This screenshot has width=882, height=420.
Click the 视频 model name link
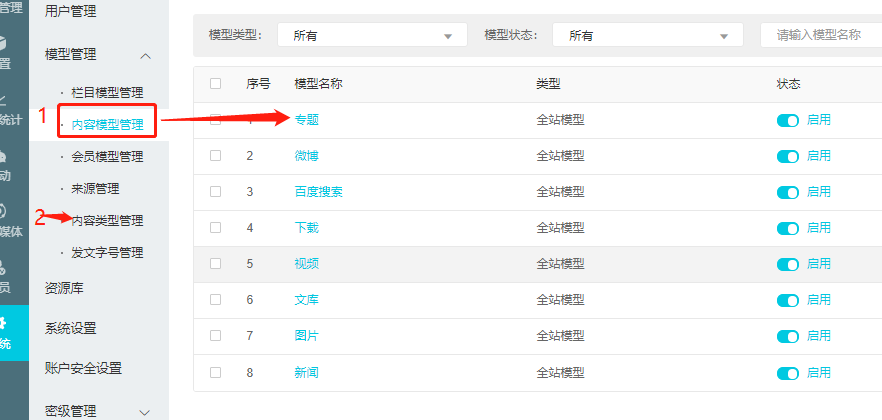pyautogui.click(x=307, y=264)
